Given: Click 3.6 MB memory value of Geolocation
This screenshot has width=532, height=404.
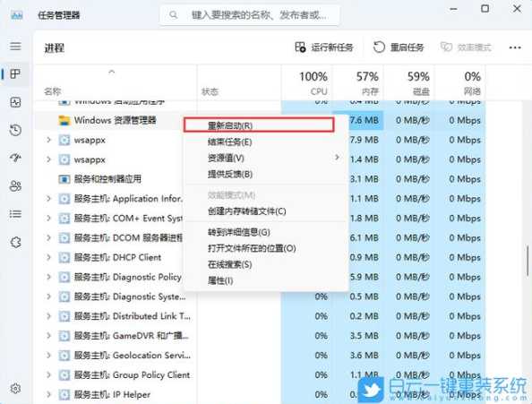Looking at the screenshot, I should 364,355.
